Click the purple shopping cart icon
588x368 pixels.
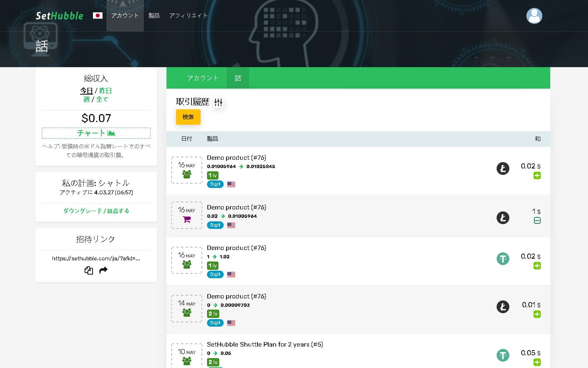(x=187, y=219)
